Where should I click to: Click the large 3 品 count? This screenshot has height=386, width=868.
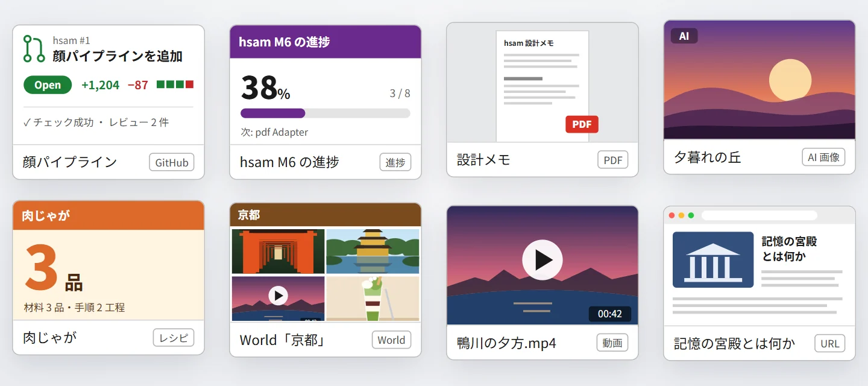53,269
